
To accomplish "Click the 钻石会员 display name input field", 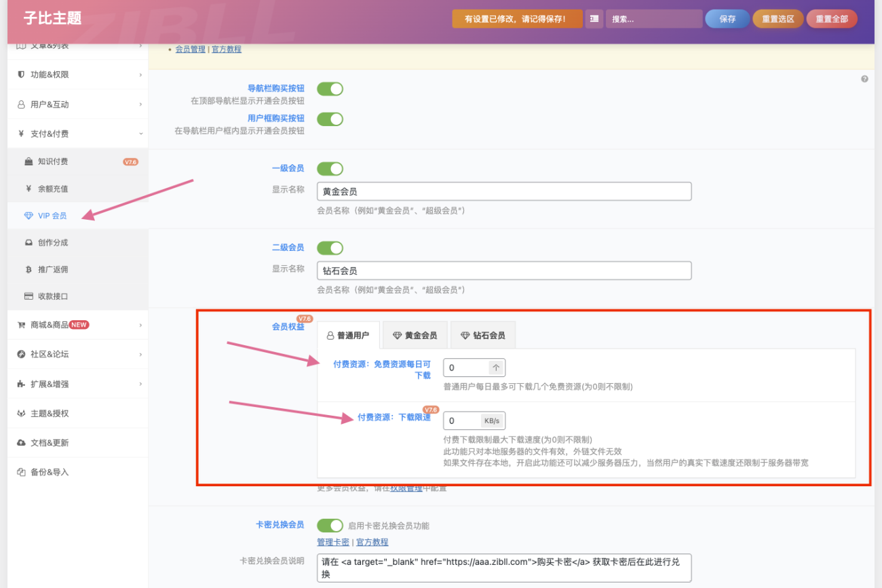I will pyautogui.click(x=504, y=270).
